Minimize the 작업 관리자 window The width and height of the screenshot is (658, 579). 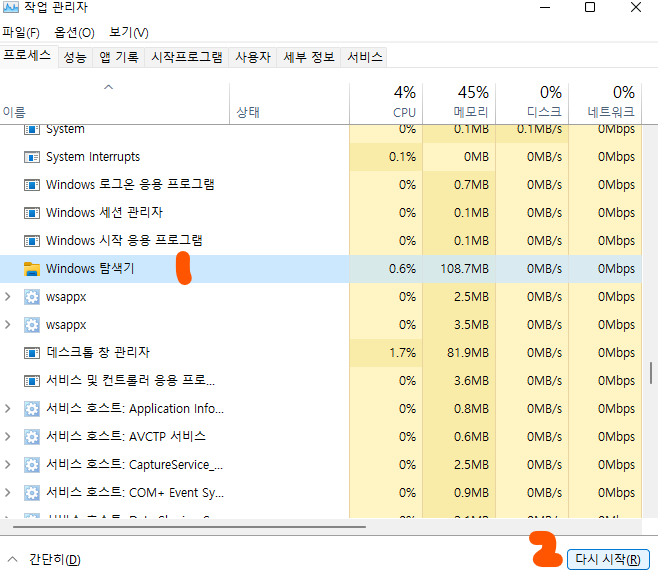pos(545,7)
